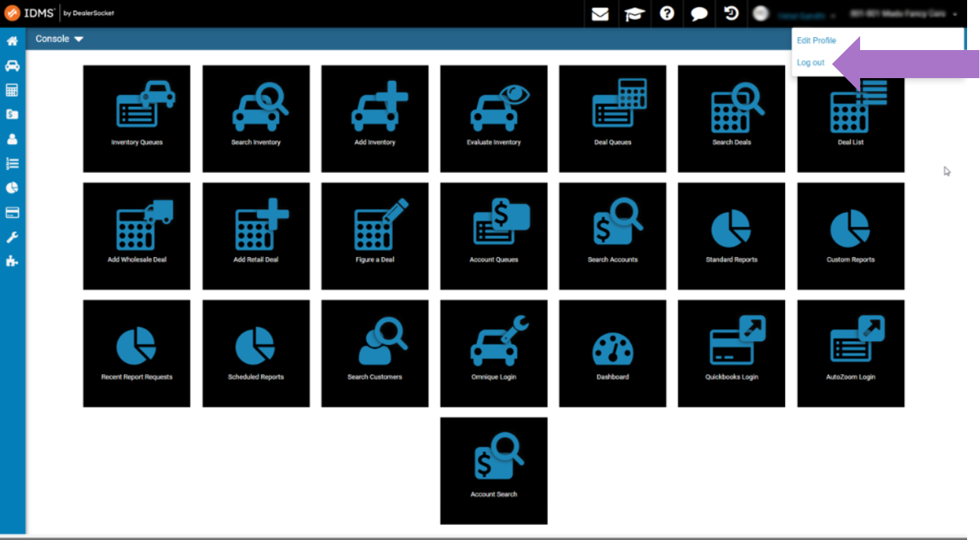Click the chat bubble icon in the top bar
Screen dimensions: 980x540
[699, 14]
